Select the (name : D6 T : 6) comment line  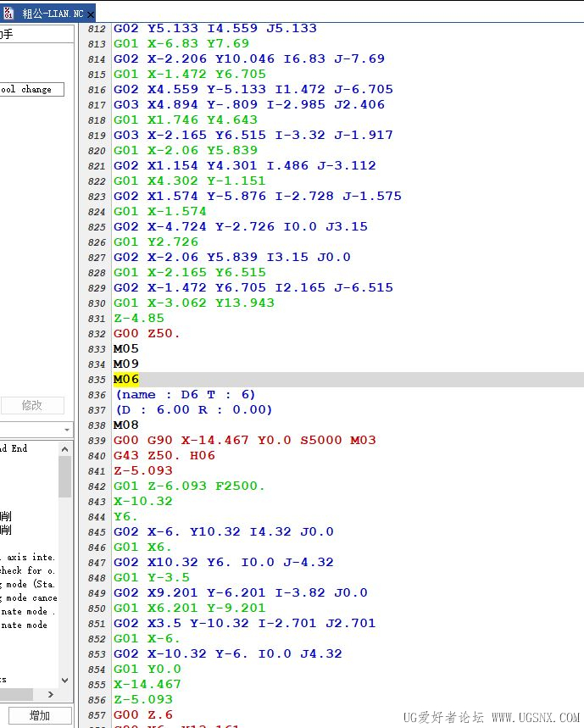185,395
